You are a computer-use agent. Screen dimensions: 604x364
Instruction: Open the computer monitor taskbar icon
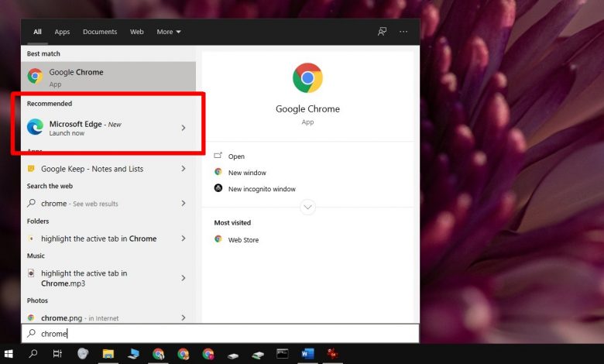coord(133,354)
